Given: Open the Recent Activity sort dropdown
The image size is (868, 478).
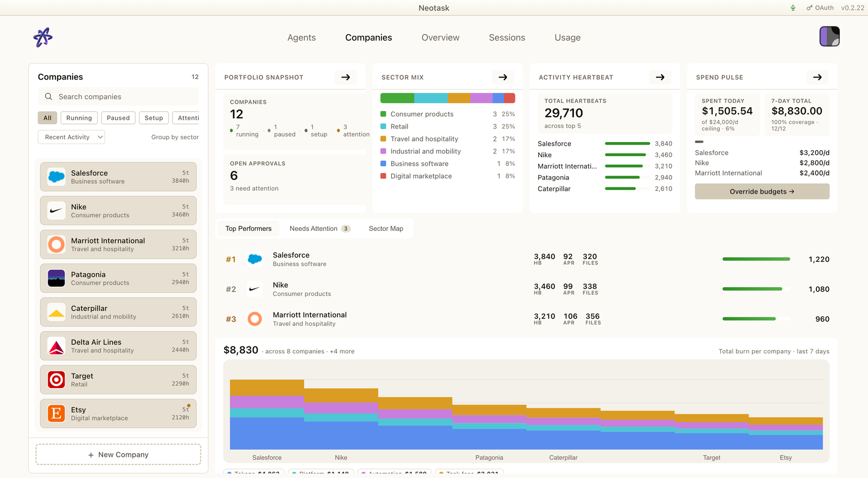Looking at the screenshot, I should (72, 137).
